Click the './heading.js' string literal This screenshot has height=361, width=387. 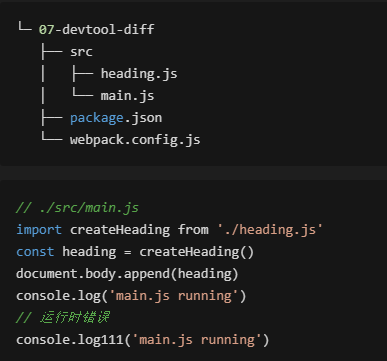tap(269, 230)
